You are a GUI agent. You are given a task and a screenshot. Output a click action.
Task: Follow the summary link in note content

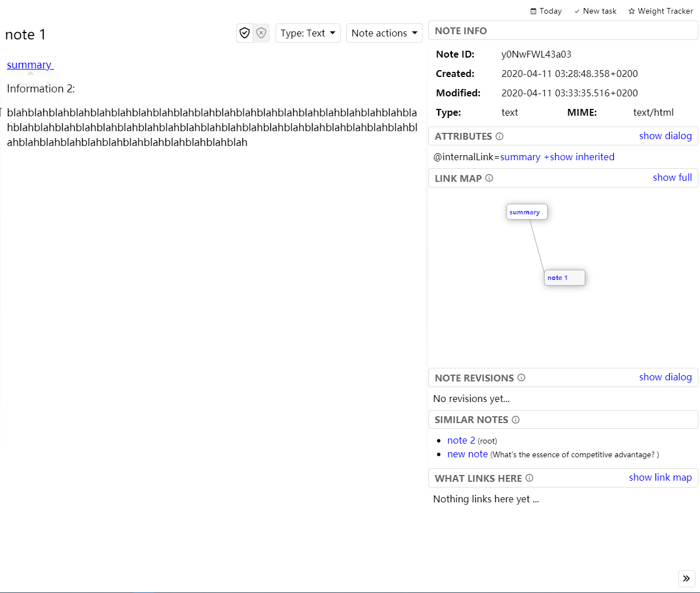pyautogui.click(x=29, y=65)
